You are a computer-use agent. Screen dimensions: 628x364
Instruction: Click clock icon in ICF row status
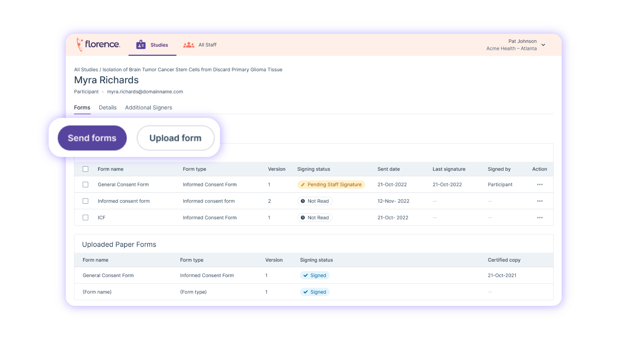pyautogui.click(x=303, y=217)
